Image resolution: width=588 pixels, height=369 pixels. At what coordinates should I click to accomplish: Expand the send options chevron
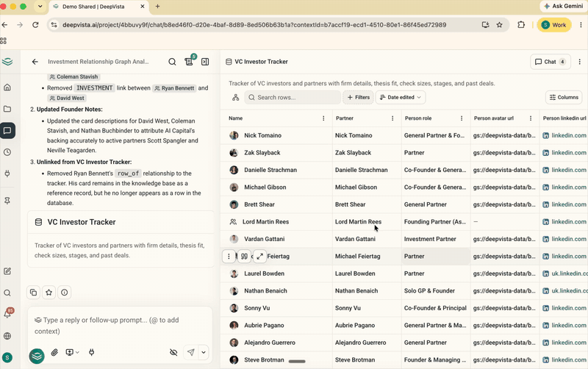(x=204, y=352)
